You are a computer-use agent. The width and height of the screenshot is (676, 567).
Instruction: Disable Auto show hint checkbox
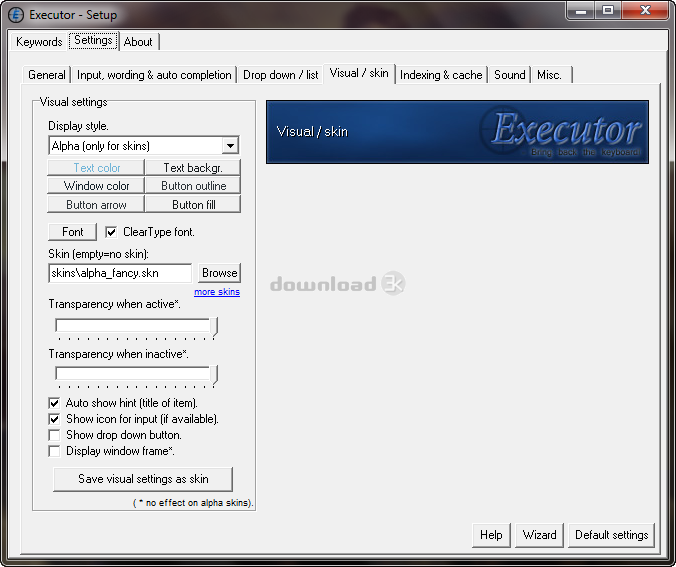pos(54,403)
